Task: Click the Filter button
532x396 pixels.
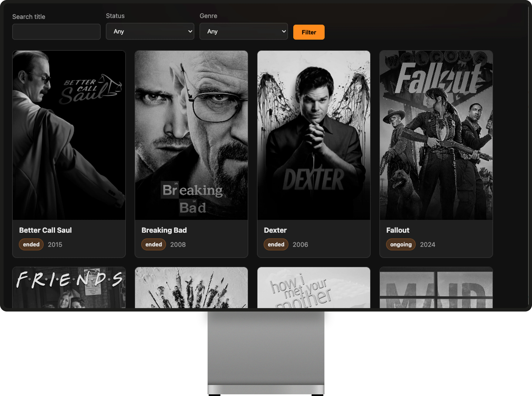Action: [x=309, y=32]
